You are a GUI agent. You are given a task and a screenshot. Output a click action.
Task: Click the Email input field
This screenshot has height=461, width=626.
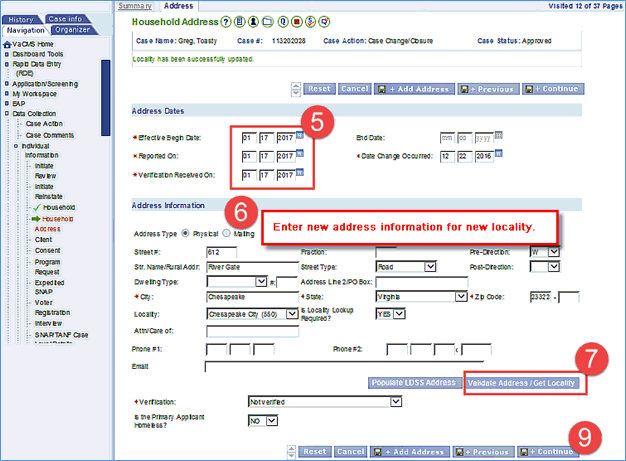344,366
